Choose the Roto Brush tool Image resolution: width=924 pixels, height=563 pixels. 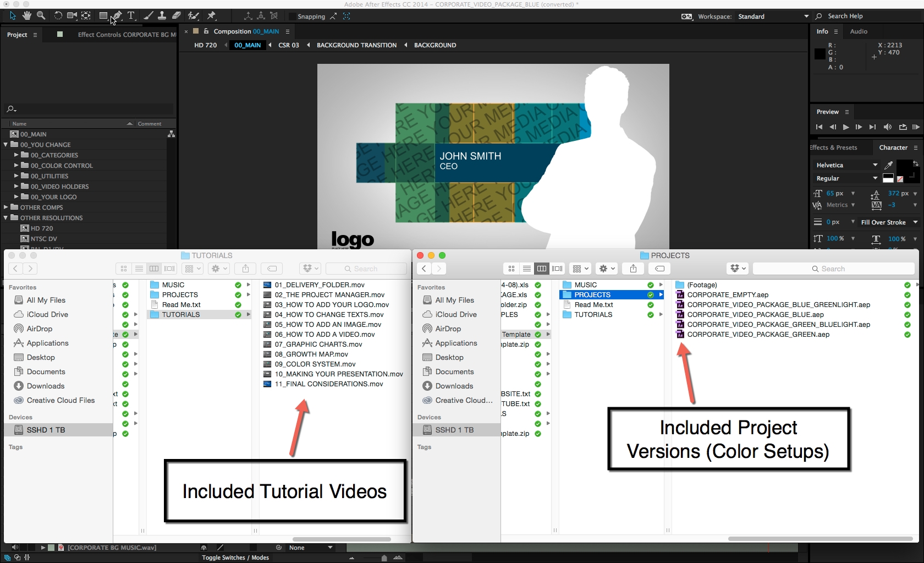194,16
